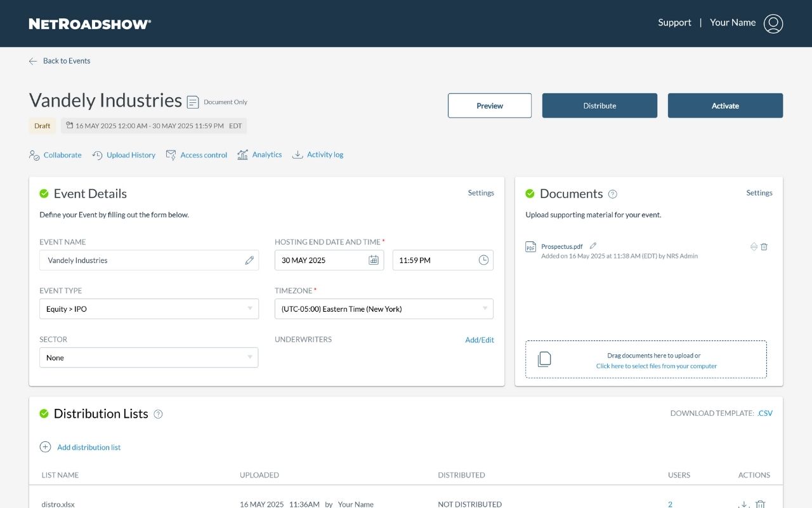Click the edit pencil in Event Name field

tap(249, 260)
